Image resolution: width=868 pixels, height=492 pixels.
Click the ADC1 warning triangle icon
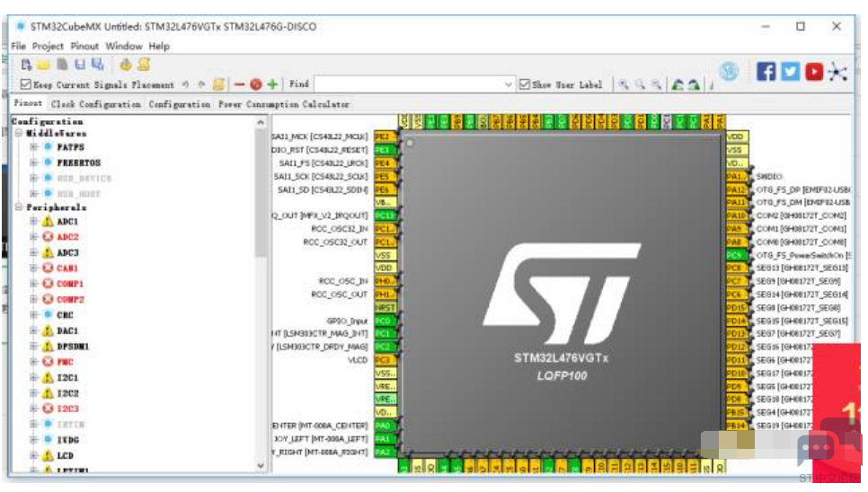point(49,222)
